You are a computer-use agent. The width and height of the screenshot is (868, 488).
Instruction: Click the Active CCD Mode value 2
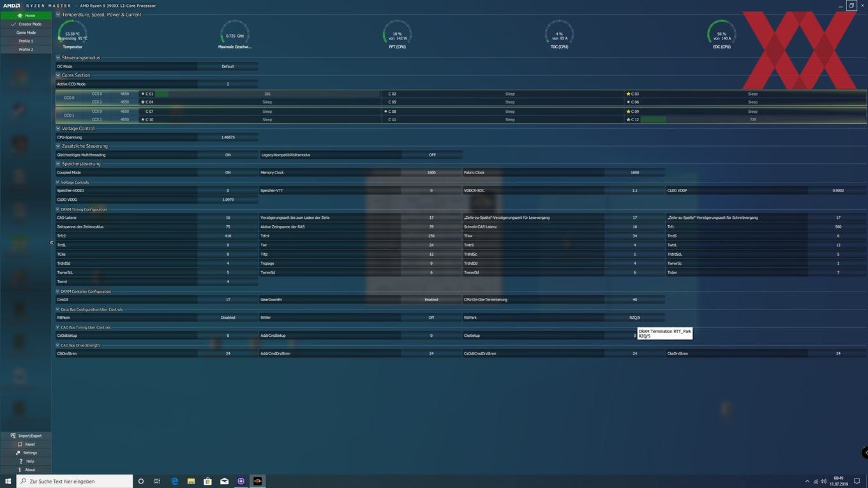pos(228,84)
